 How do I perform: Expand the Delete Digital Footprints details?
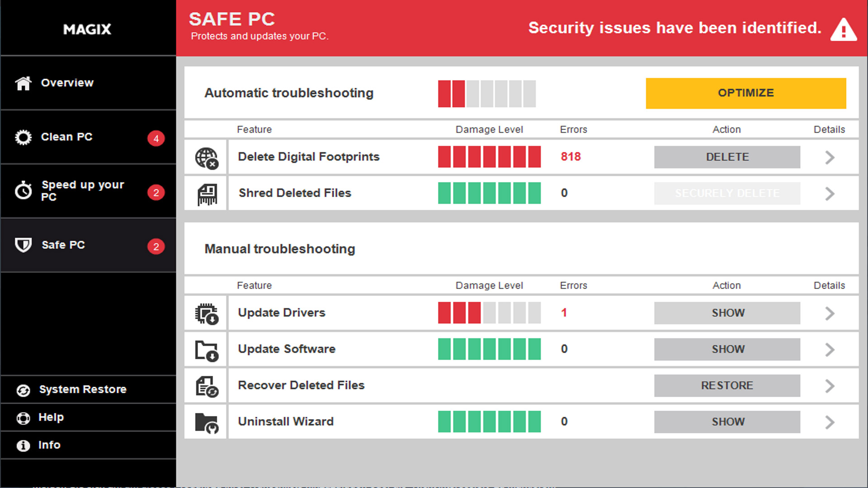point(830,157)
